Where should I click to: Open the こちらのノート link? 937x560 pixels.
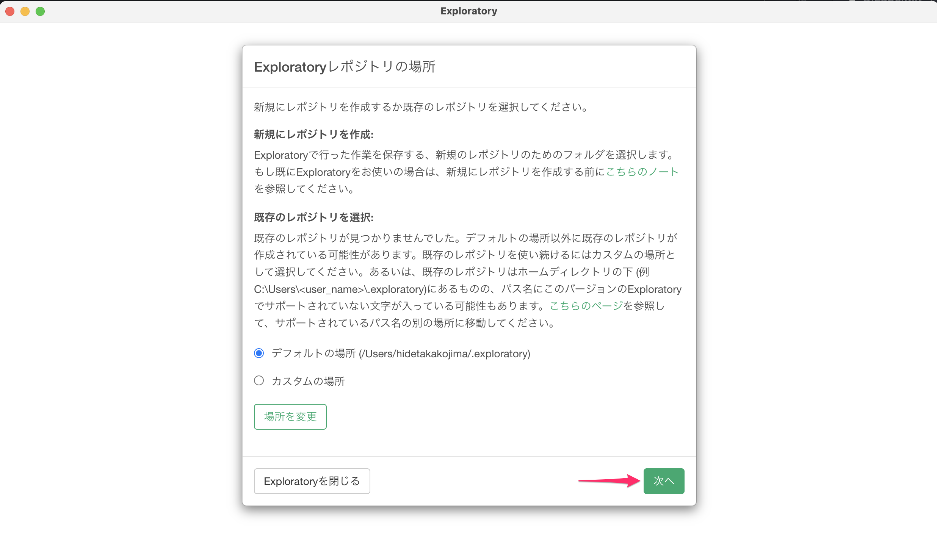642,172
